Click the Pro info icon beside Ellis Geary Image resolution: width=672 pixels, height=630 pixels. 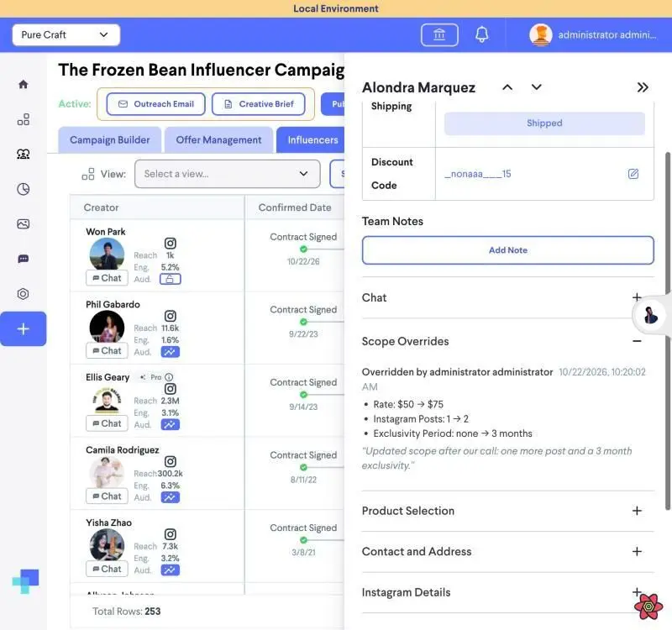click(169, 377)
